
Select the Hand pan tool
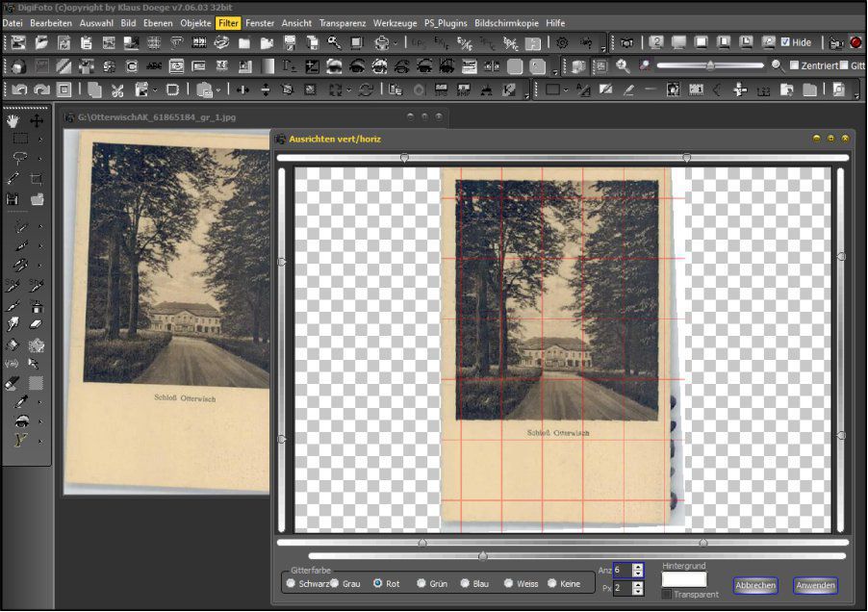click(13, 120)
